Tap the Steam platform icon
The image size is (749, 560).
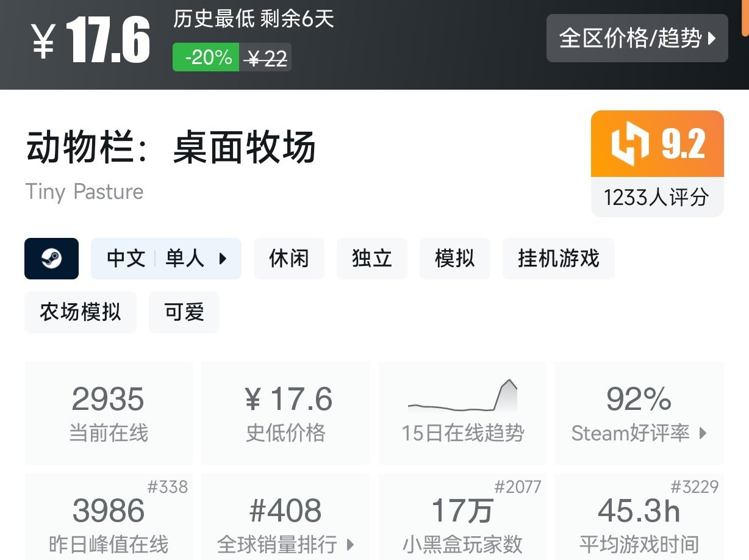51,259
